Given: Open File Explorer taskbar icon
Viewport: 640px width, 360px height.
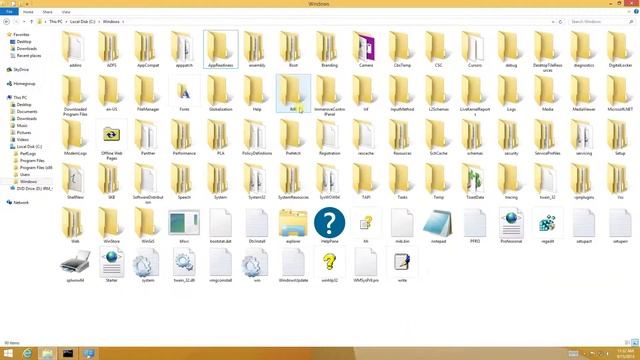Looking at the screenshot, I should pyautogui.click(x=47, y=353).
